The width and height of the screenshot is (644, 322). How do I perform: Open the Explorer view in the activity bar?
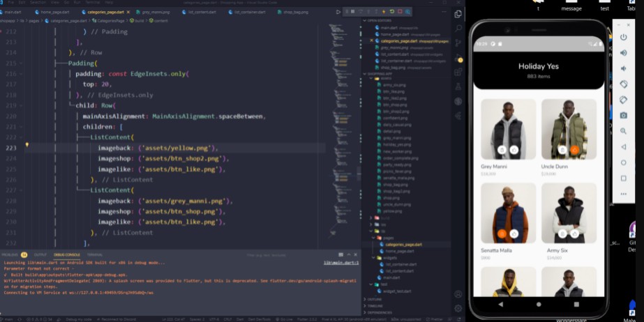pyautogui.click(x=458, y=14)
